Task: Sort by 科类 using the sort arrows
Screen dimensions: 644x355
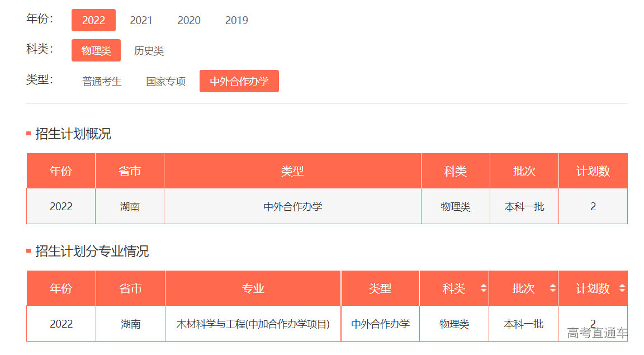Action: (x=484, y=288)
